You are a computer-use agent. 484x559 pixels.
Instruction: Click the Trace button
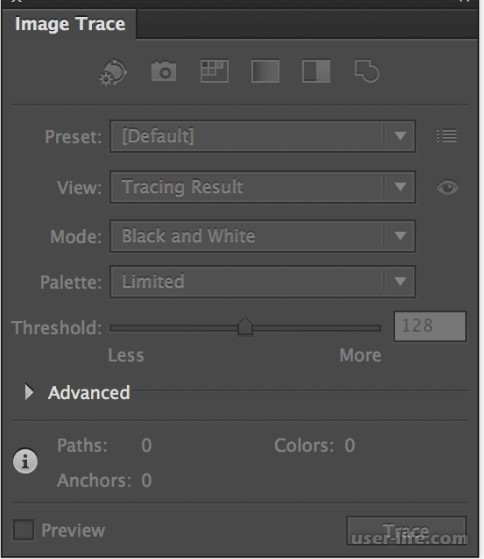point(406,530)
